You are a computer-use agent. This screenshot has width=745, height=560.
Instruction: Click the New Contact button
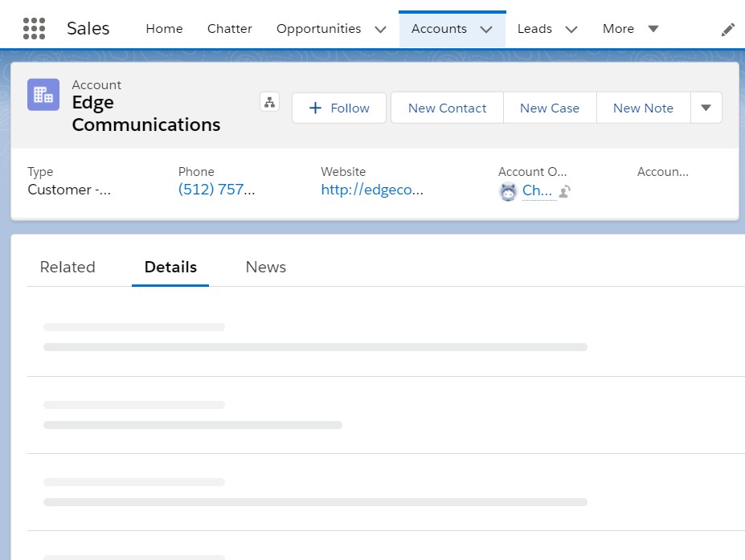(447, 108)
